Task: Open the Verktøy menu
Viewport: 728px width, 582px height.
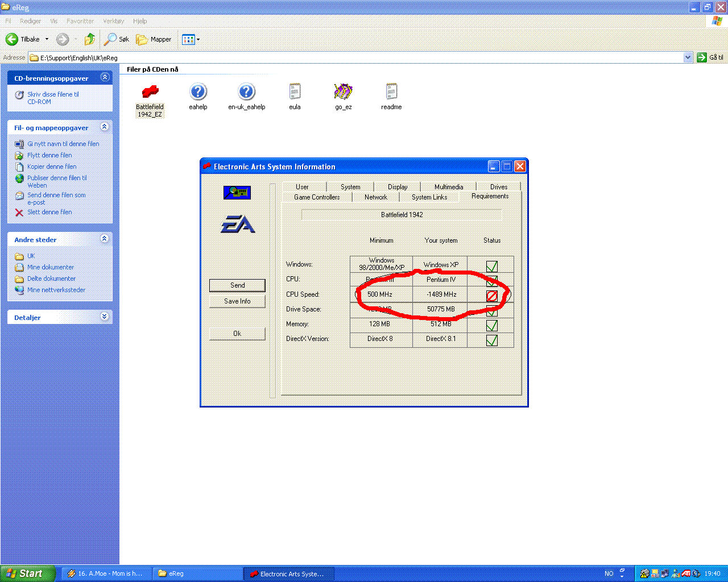Action: tap(113, 21)
